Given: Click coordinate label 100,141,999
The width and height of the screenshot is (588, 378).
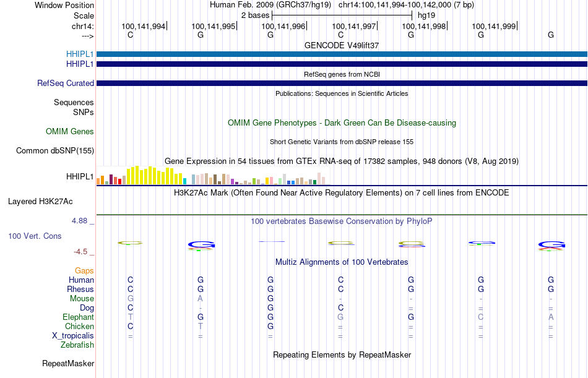Looking at the screenshot, I should [x=493, y=26].
